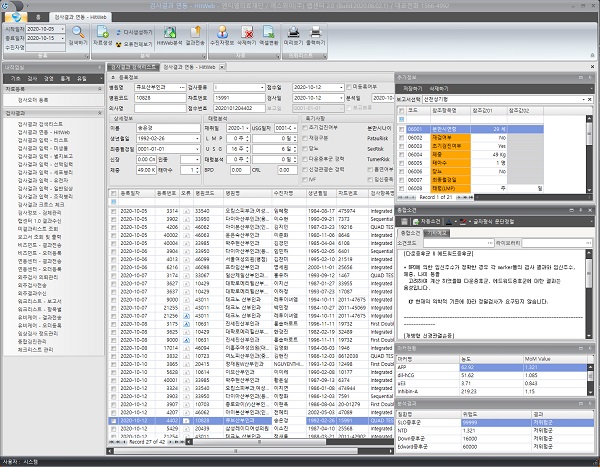Viewport: 600px width, 467px height.
Task: Open the 인종 dropdown
Action: point(197,159)
